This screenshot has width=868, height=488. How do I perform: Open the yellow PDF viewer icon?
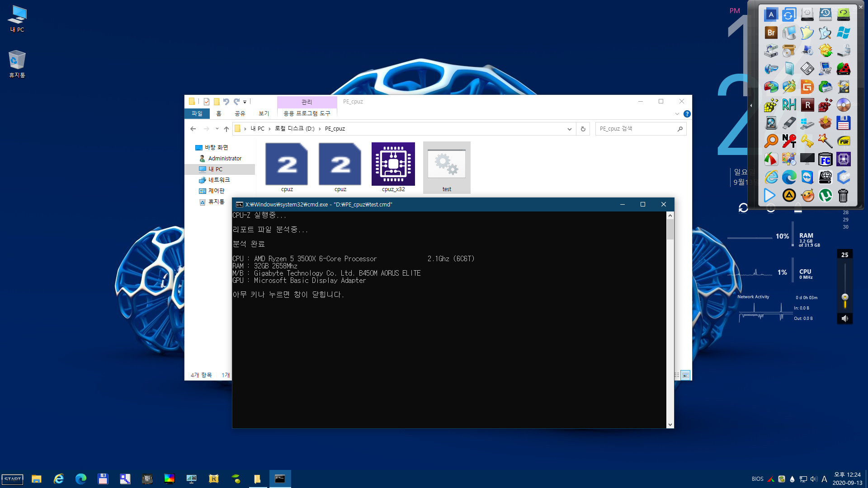[843, 141]
